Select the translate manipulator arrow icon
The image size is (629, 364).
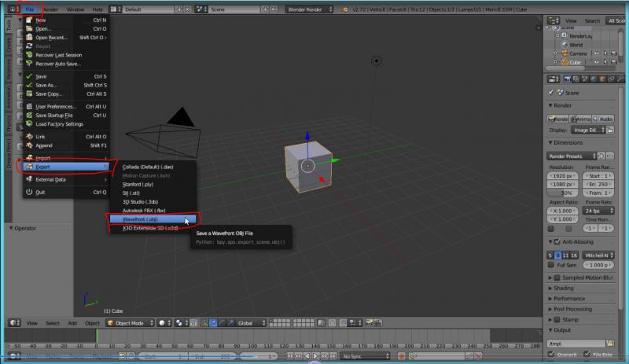[x=213, y=322]
